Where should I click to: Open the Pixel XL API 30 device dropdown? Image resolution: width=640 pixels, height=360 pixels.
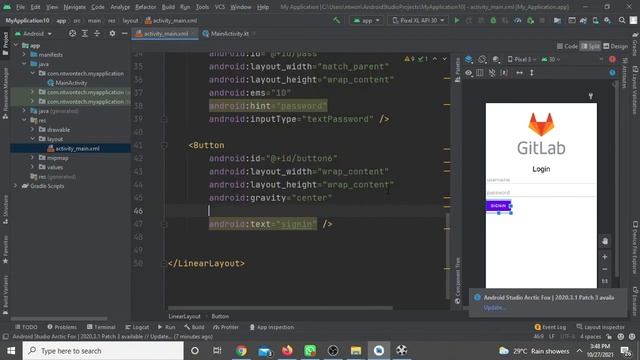pyautogui.click(x=418, y=20)
